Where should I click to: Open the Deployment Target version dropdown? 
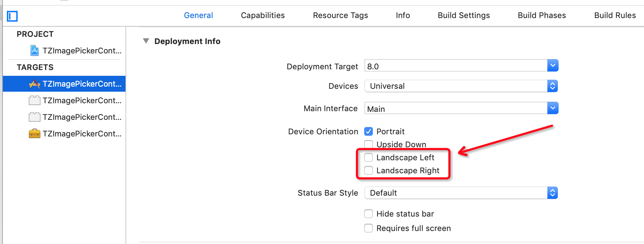[x=553, y=66]
